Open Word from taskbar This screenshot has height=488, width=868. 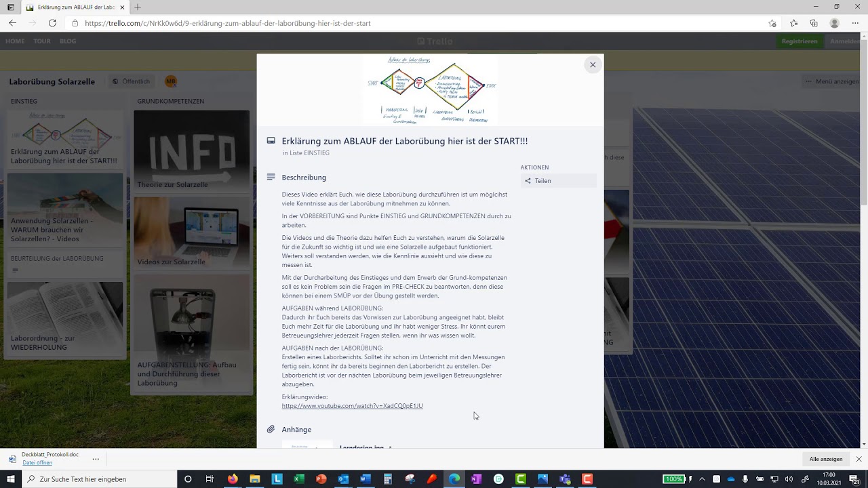366,479
